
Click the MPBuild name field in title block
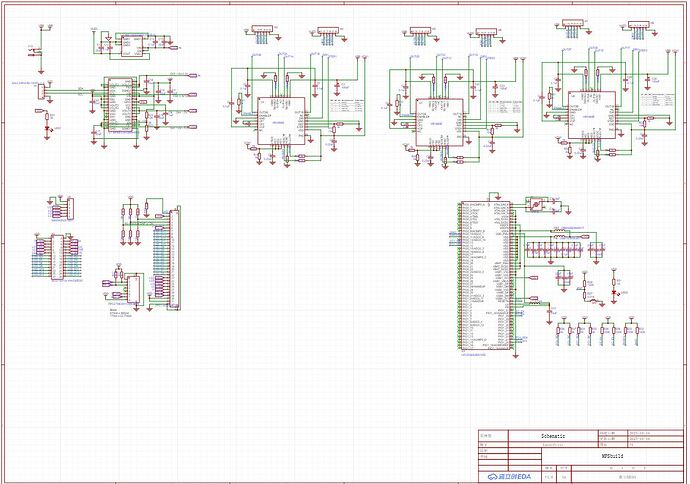[613, 456]
